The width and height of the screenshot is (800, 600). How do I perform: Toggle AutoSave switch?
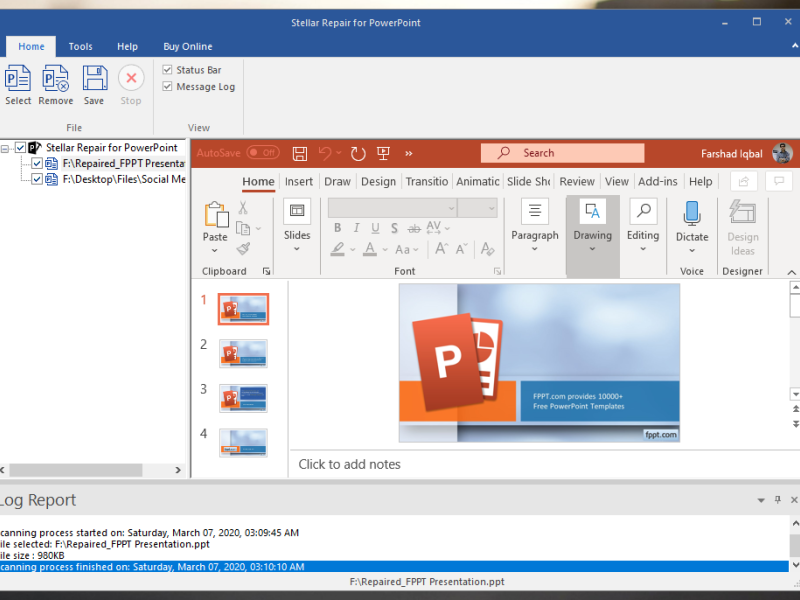click(x=263, y=153)
